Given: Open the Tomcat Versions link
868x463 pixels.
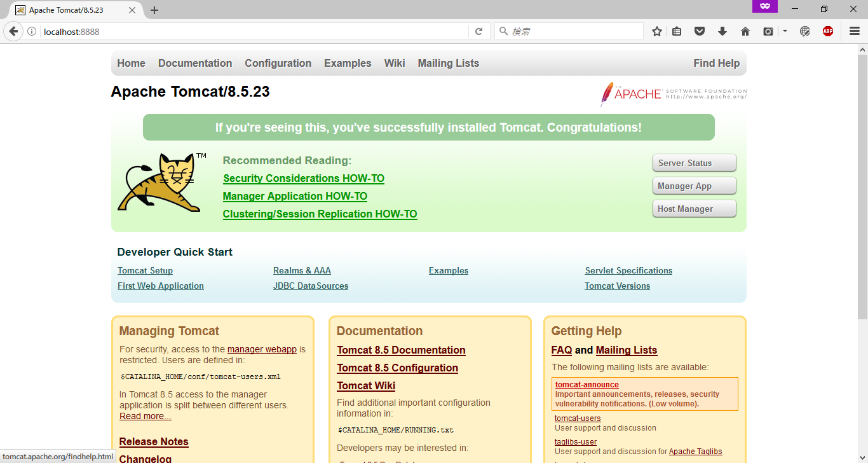Looking at the screenshot, I should pos(618,286).
